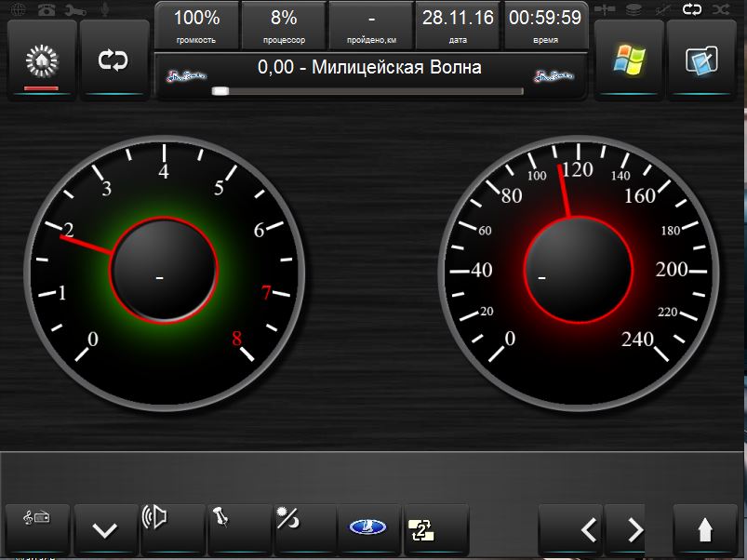Open the speaker sound settings

(x=171, y=528)
